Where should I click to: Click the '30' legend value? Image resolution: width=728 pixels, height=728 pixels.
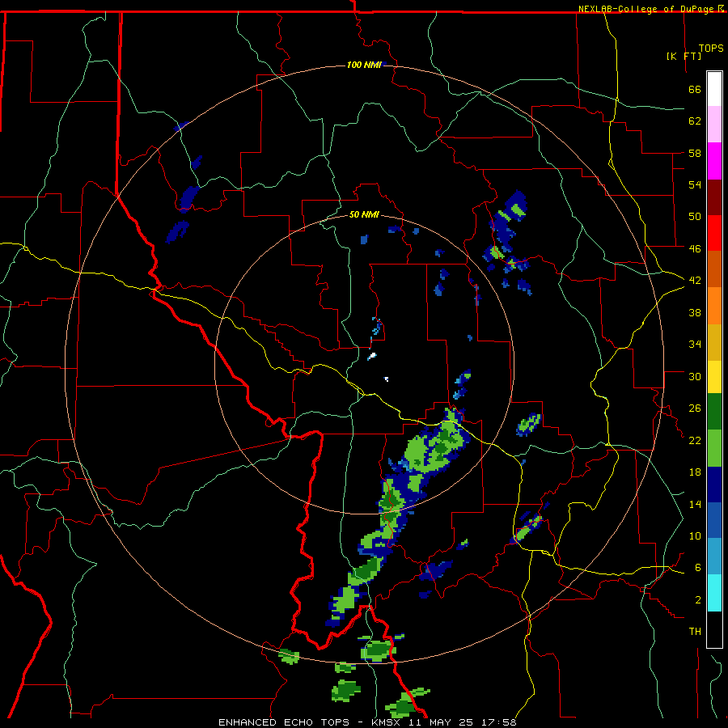[695, 376]
